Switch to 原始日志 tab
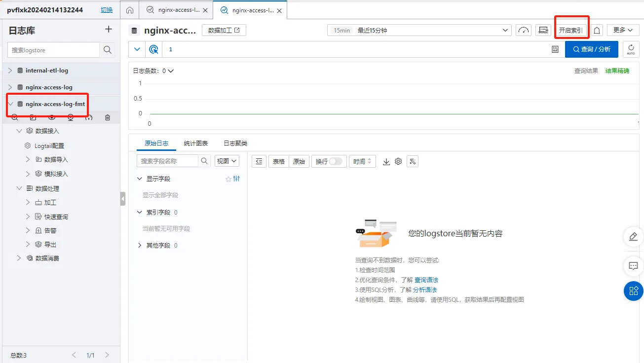644x363 pixels. (156, 144)
